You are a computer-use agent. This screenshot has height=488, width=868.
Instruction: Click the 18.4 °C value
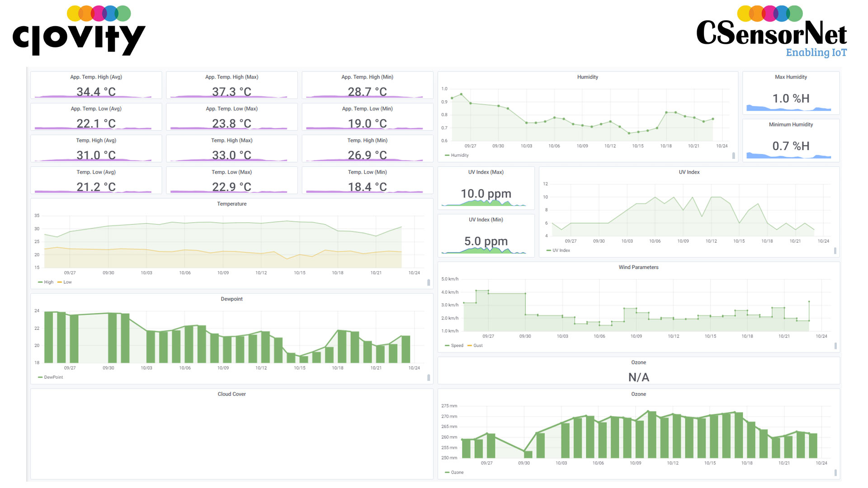367,187
